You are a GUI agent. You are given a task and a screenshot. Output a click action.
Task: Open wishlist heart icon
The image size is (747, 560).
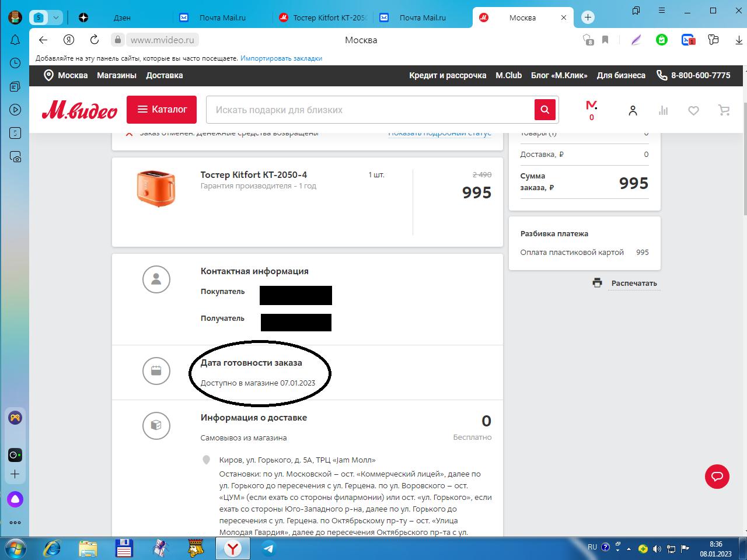coord(693,110)
